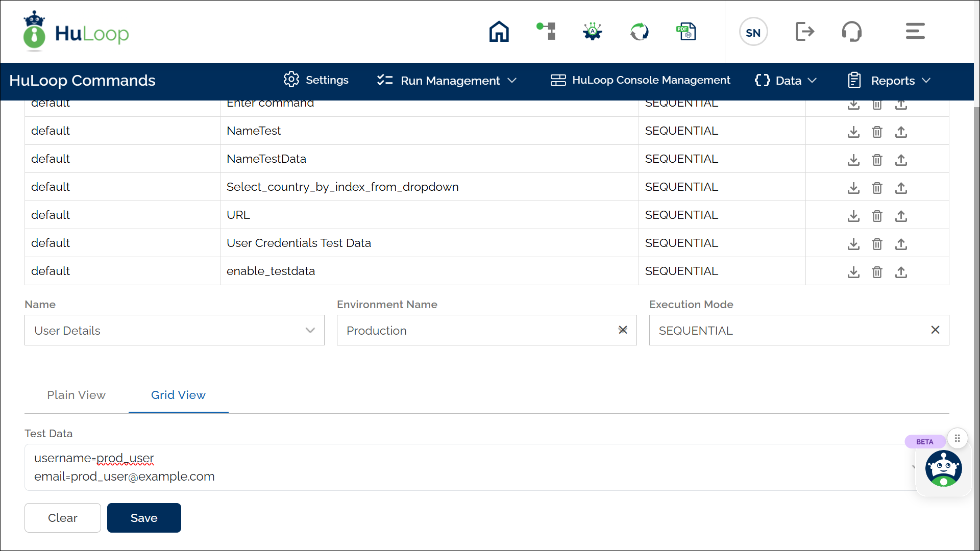Image resolution: width=980 pixels, height=551 pixels.
Task: Open the hamburger menu at top right
Action: click(915, 32)
